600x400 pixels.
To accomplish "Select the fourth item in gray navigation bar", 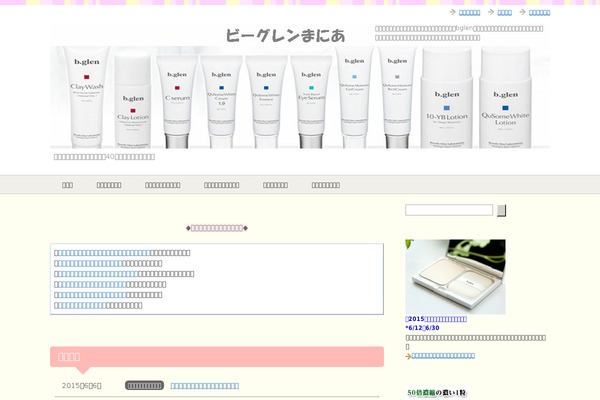I will pos(222,185).
